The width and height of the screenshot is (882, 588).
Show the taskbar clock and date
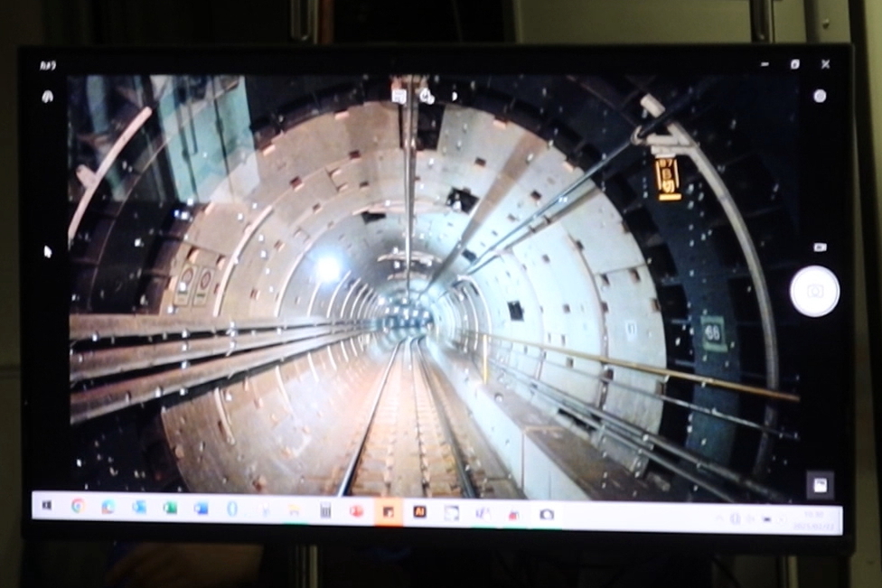click(x=814, y=521)
